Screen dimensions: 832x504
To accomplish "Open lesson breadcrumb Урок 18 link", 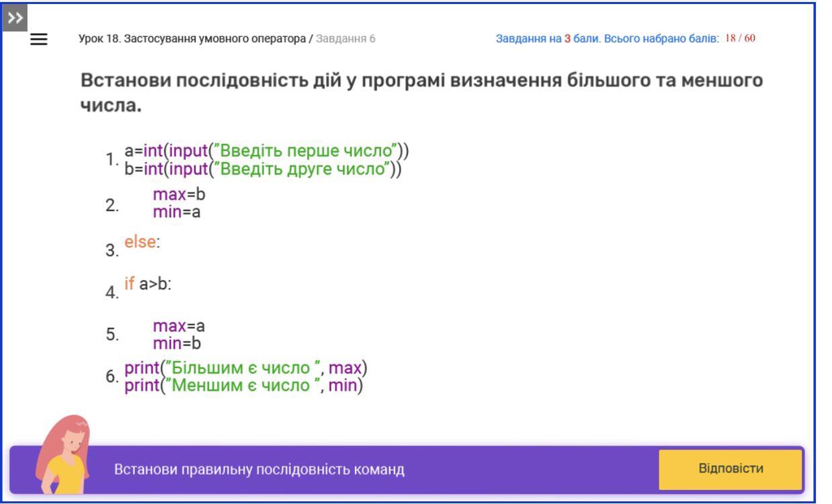I will (193, 38).
